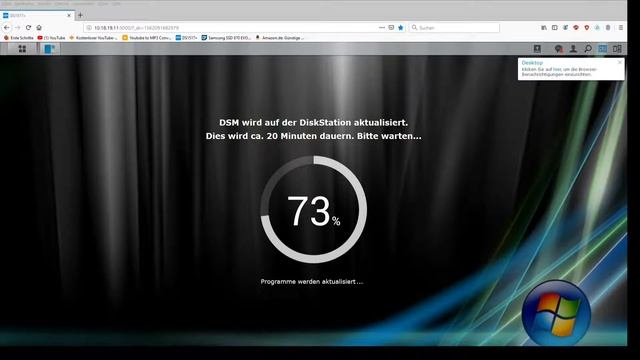Click the 'Desktop' notification title
The width and height of the screenshot is (640, 360).
point(532,63)
